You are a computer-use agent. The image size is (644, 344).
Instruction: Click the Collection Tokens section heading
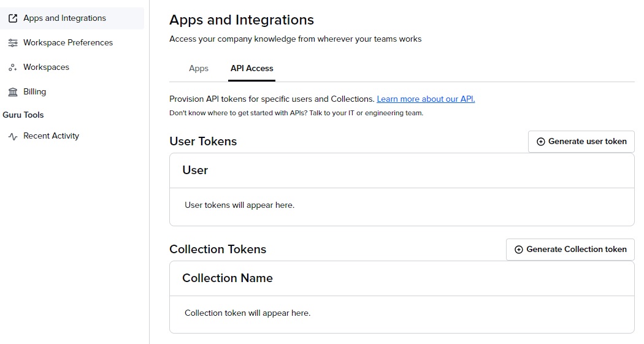218,250
